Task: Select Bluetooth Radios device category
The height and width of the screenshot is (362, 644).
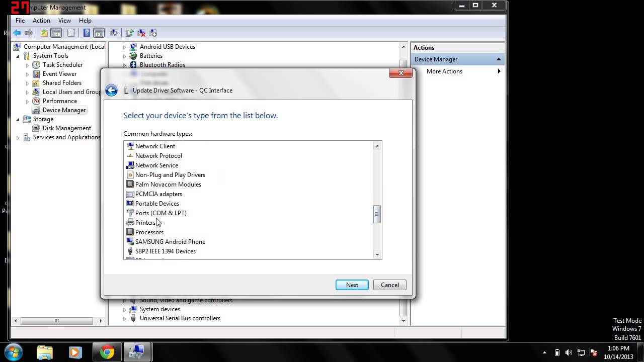Action: click(162, 65)
